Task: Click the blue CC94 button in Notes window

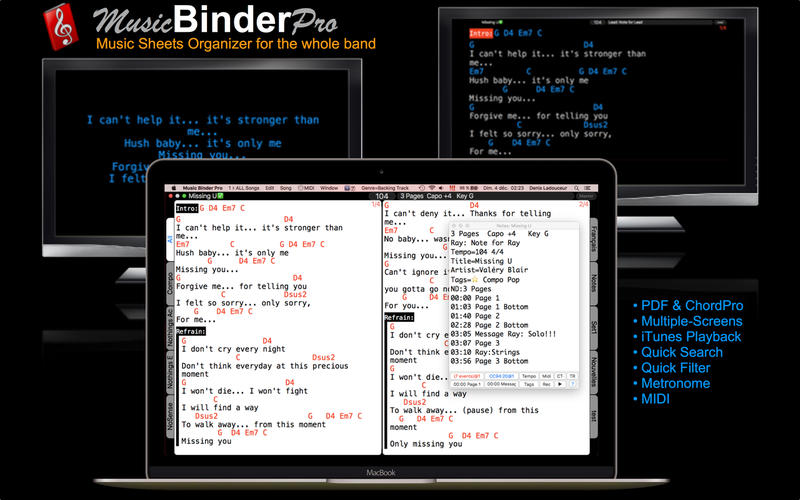Action: pyautogui.click(x=502, y=376)
